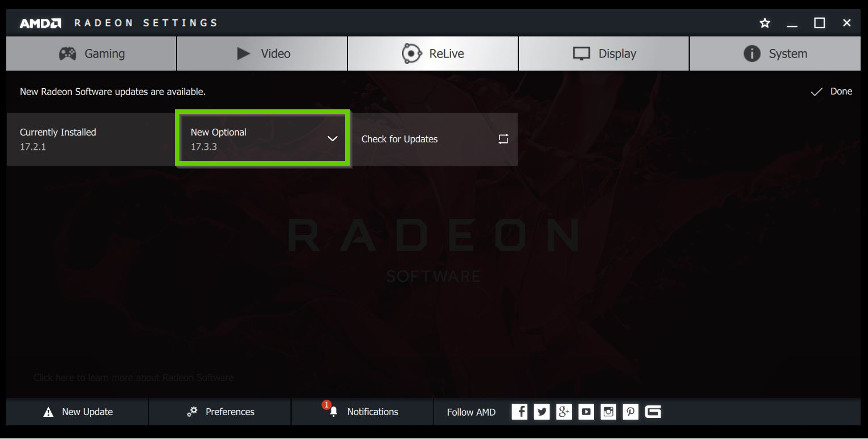Viewport: 868px width, 439px height.
Task: Open AMD YouTube channel icon
Action: click(586, 412)
